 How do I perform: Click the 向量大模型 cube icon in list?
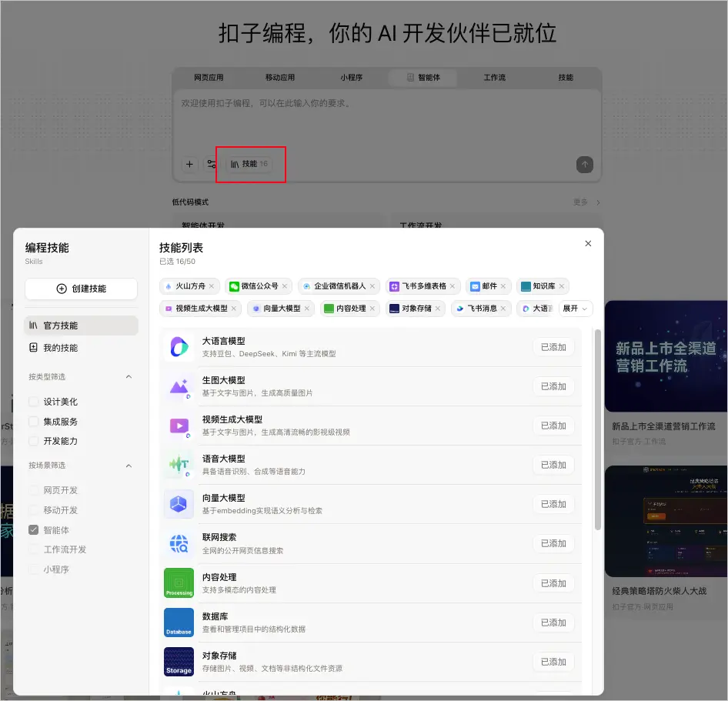(x=179, y=504)
